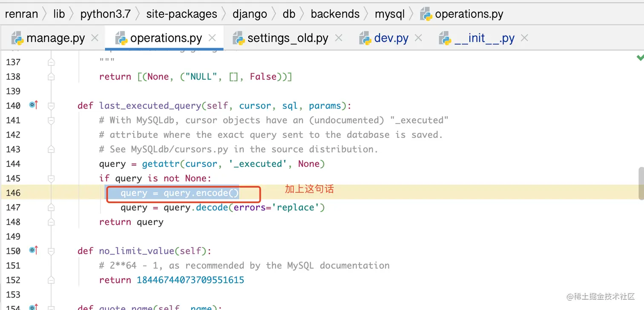Click the lib breadcrumb segment
Viewport: 644px width, 310px height.
point(59,14)
